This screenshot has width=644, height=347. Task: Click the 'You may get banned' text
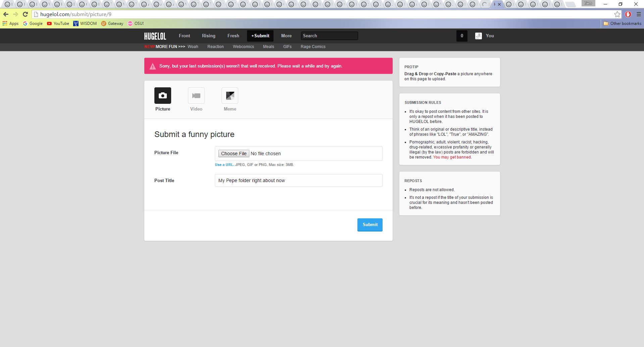pyautogui.click(x=452, y=157)
